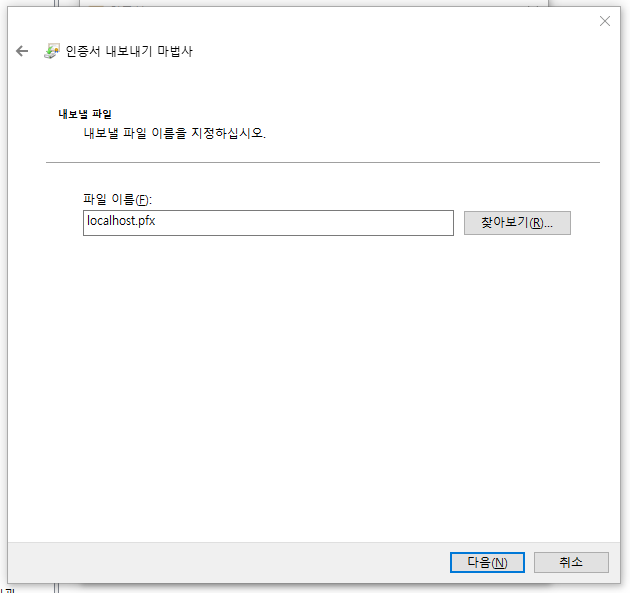Viewport: 630px width, 593px height.
Task: Click the horizontal separator line below the heading
Action: [322, 162]
